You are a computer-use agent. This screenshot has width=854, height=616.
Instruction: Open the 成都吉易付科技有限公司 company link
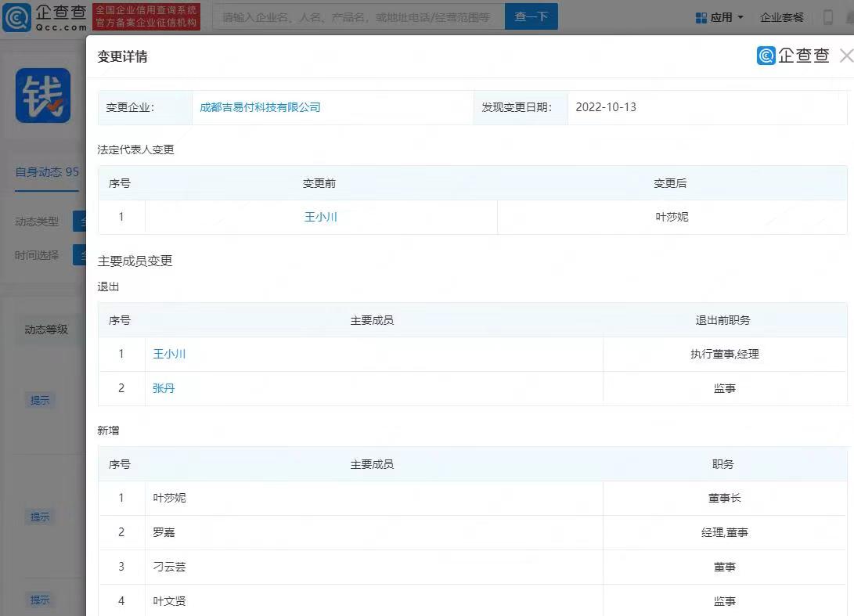[260, 107]
